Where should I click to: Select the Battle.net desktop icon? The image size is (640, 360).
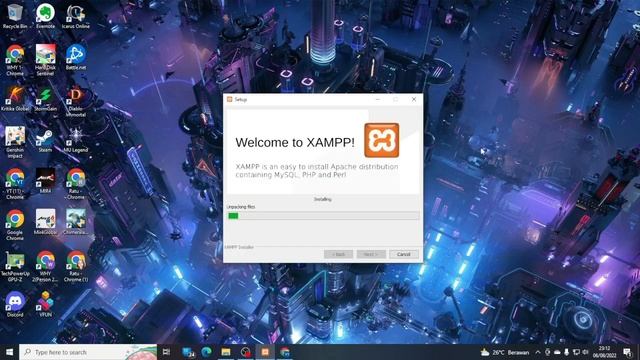pyautogui.click(x=76, y=58)
